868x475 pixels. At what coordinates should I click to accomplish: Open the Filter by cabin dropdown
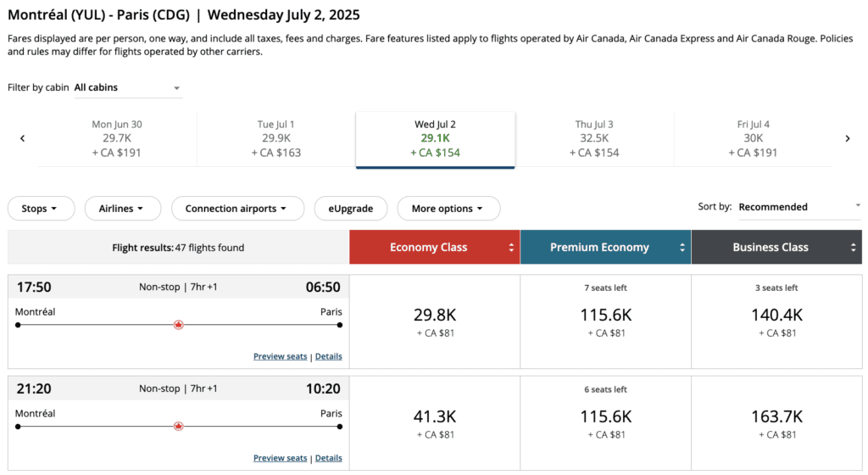click(127, 87)
